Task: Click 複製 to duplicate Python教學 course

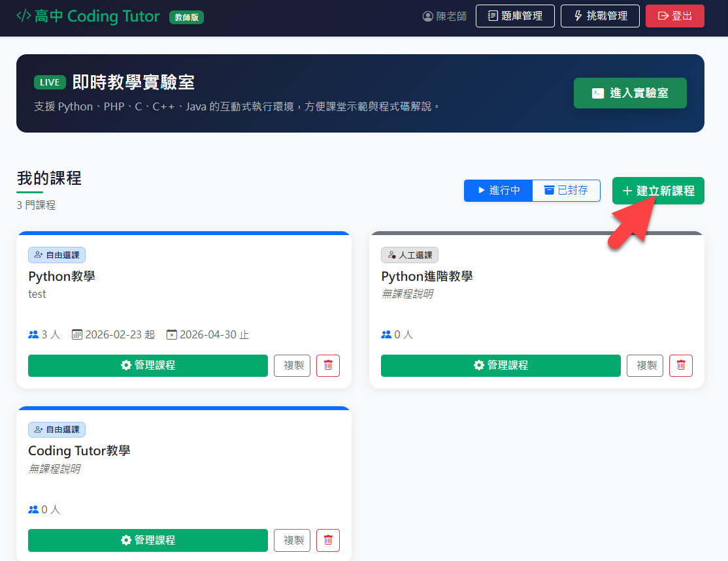Action: coord(292,366)
